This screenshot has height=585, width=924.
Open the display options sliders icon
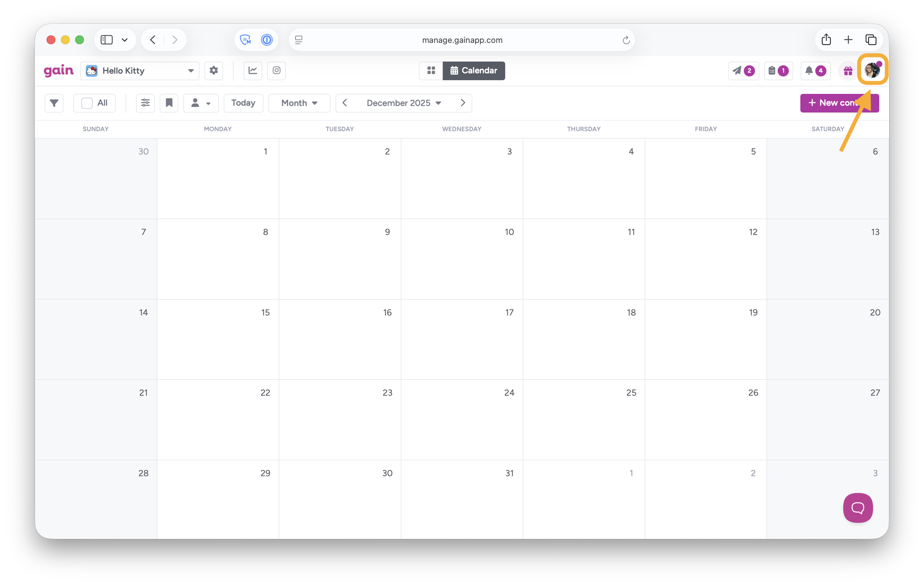tap(145, 103)
